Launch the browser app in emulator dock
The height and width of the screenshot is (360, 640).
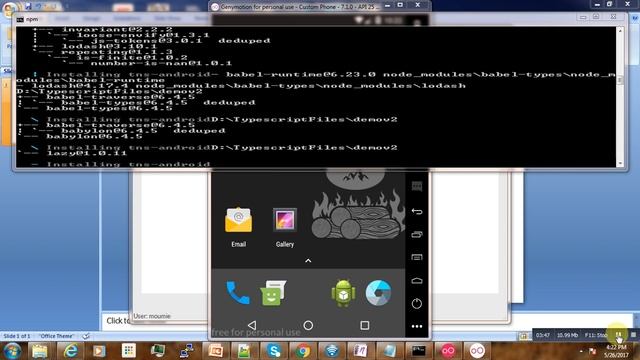pyautogui.click(x=378, y=293)
